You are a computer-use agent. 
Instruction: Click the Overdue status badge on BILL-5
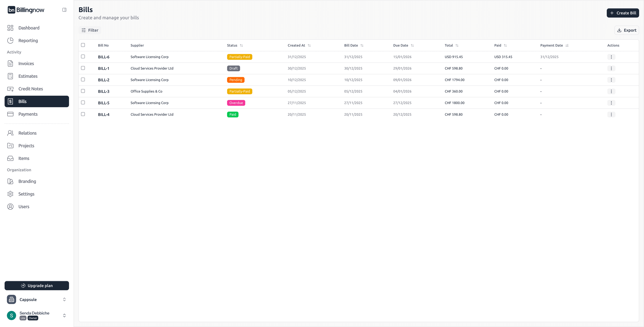point(236,103)
